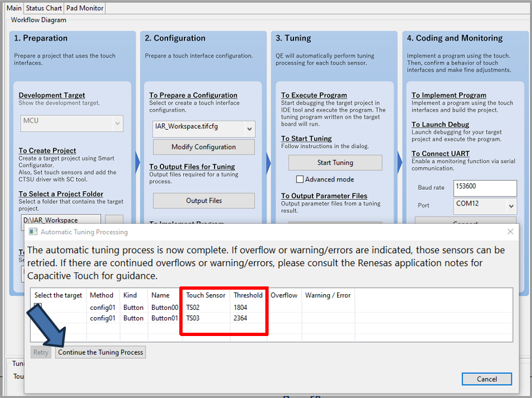The height and width of the screenshot is (398, 532).
Task: Close the Automatic Tuning Processing dialog
Action: [510, 232]
